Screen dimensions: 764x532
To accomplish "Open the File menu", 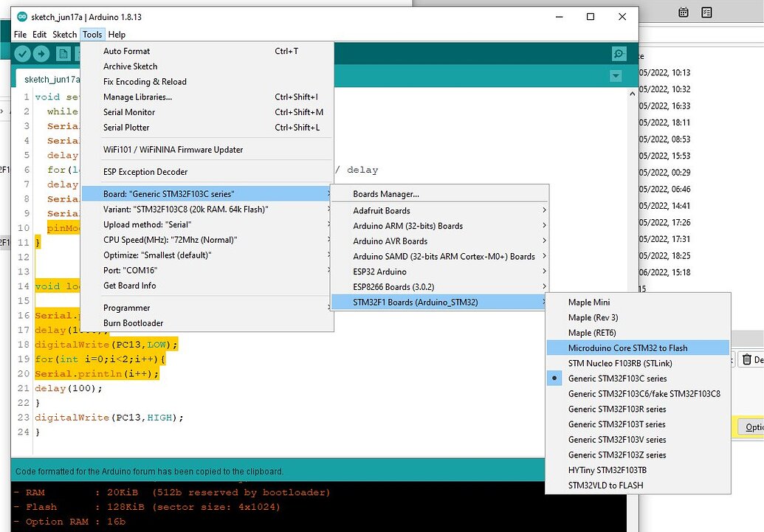I will coord(19,34).
